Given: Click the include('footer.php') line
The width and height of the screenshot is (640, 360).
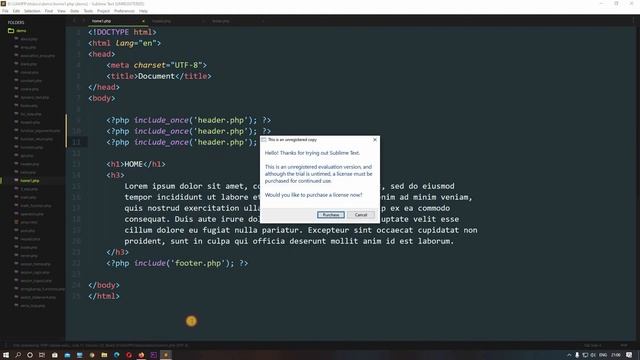Looking at the screenshot, I should (x=177, y=263).
